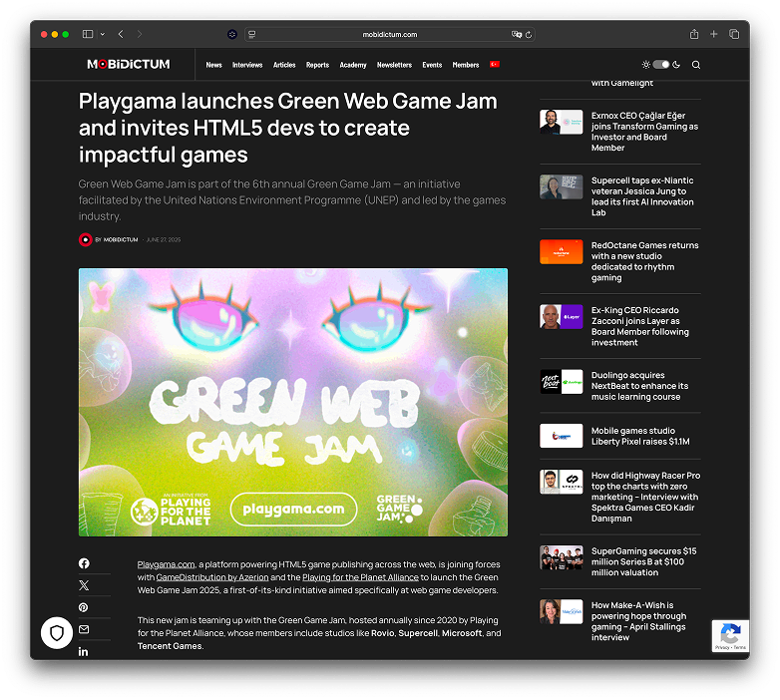
Task: Go forward with the browser forward arrow
Action: coord(140,34)
